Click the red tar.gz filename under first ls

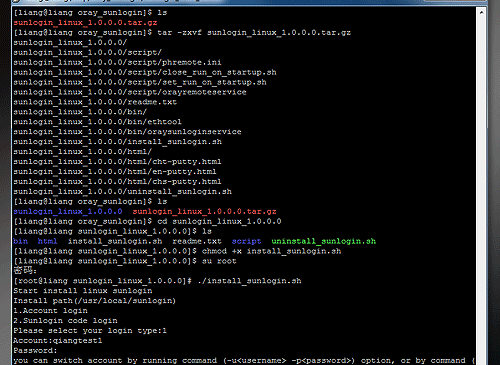tap(85, 23)
